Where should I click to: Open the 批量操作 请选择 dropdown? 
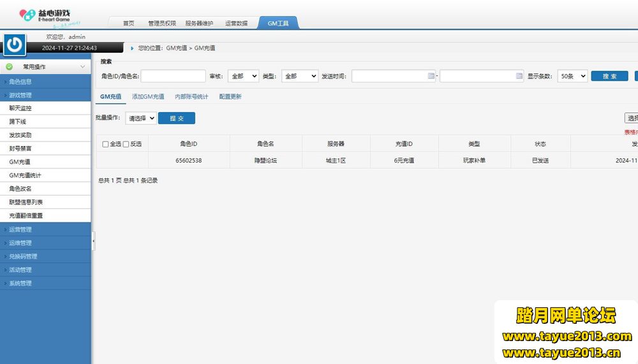tap(141, 118)
